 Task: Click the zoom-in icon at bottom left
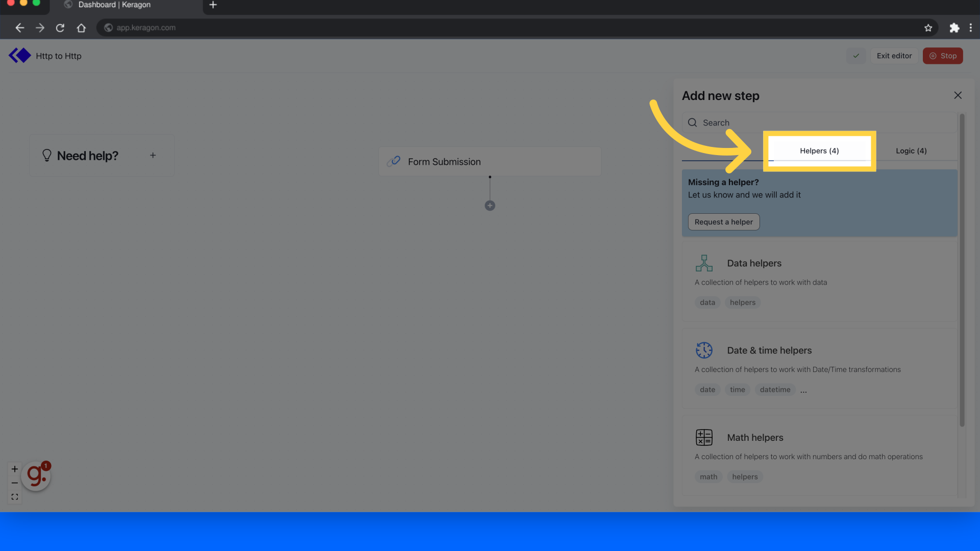tap(14, 469)
